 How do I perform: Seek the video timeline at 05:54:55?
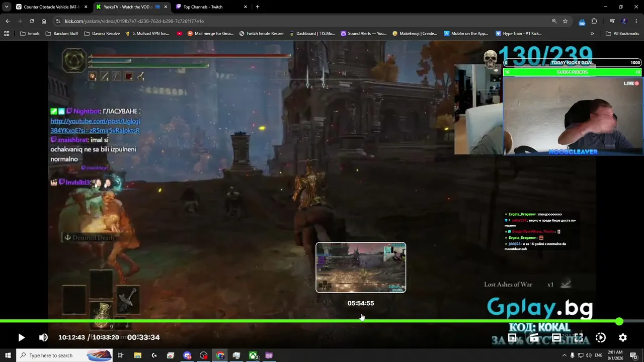point(361,321)
